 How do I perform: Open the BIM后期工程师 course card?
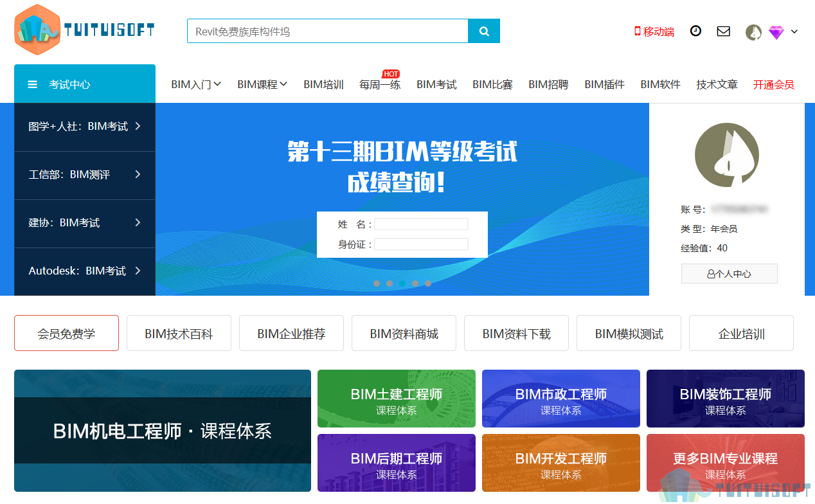(x=397, y=463)
